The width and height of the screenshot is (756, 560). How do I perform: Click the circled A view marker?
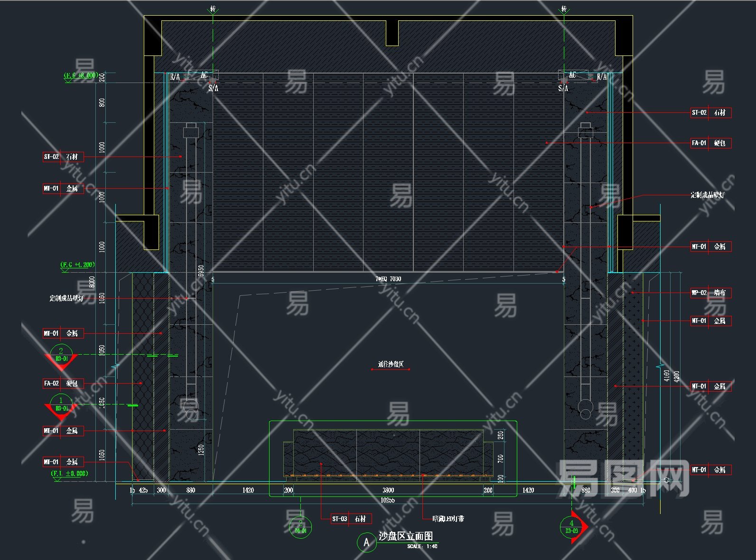point(366,542)
